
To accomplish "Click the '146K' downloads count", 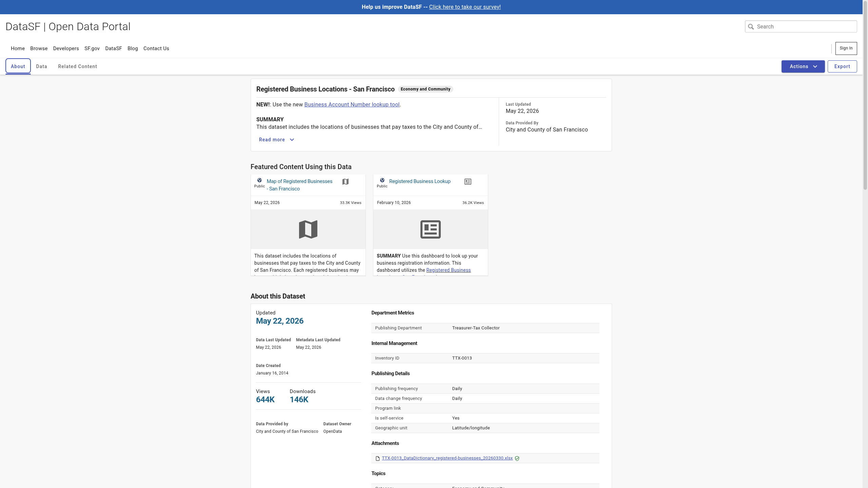I will (x=299, y=400).
